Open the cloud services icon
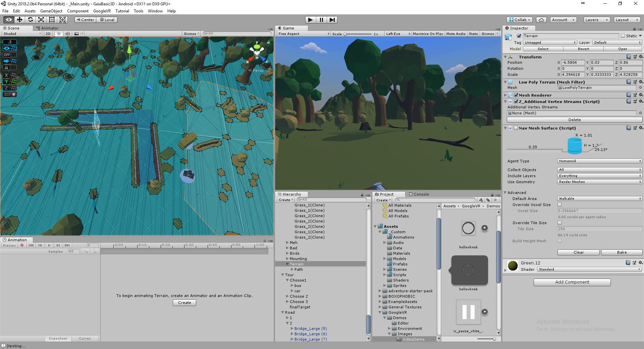Viewport: 644px width, 349px height. pyautogui.click(x=541, y=20)
